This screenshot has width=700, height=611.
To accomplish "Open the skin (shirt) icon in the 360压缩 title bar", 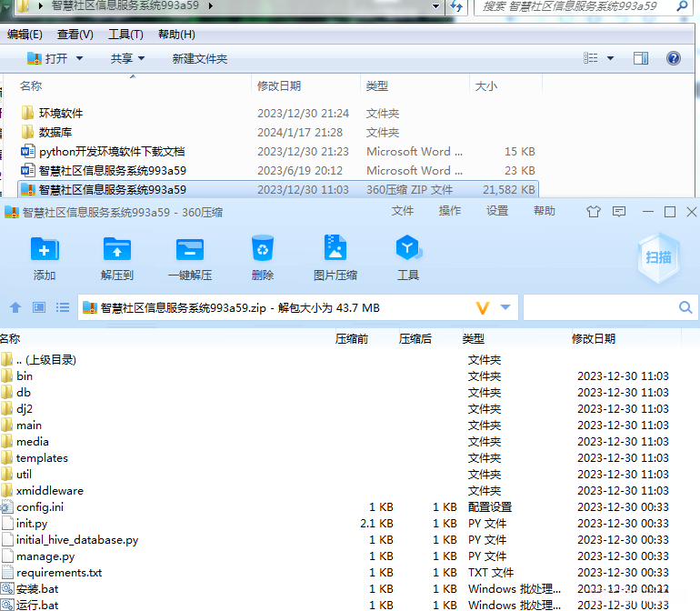I will [x=594, y=211].
